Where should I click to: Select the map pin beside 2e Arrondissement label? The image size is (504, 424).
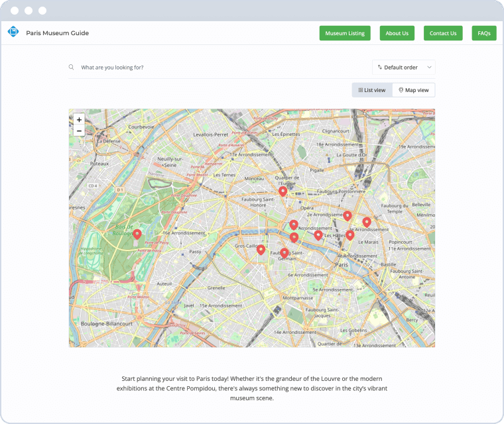347,215
